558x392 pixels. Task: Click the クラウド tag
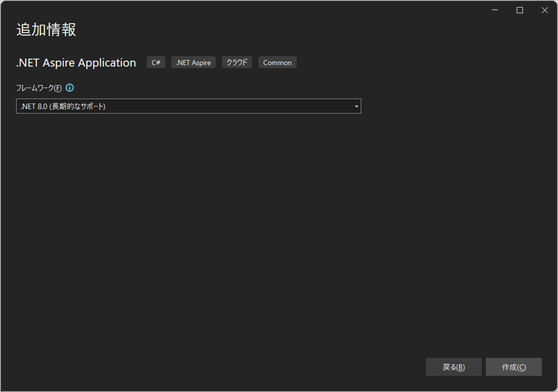click(x=237, y=62)
